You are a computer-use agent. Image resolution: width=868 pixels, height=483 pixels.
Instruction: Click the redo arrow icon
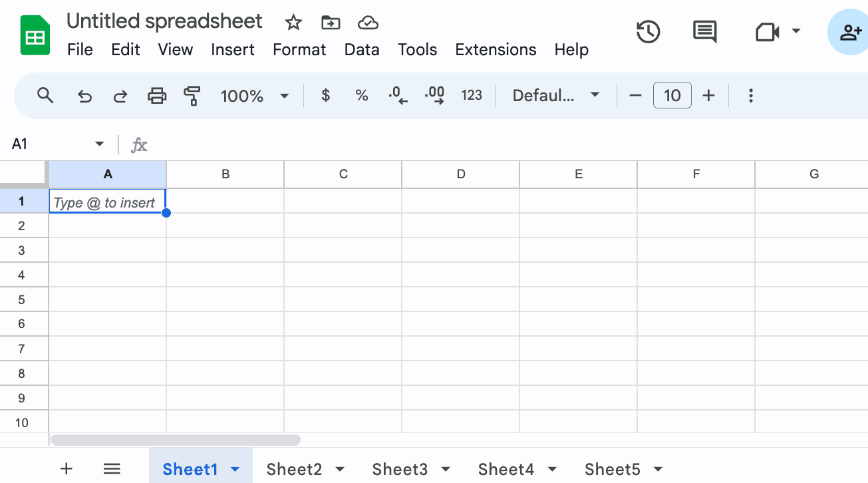(x=120, y=96)
